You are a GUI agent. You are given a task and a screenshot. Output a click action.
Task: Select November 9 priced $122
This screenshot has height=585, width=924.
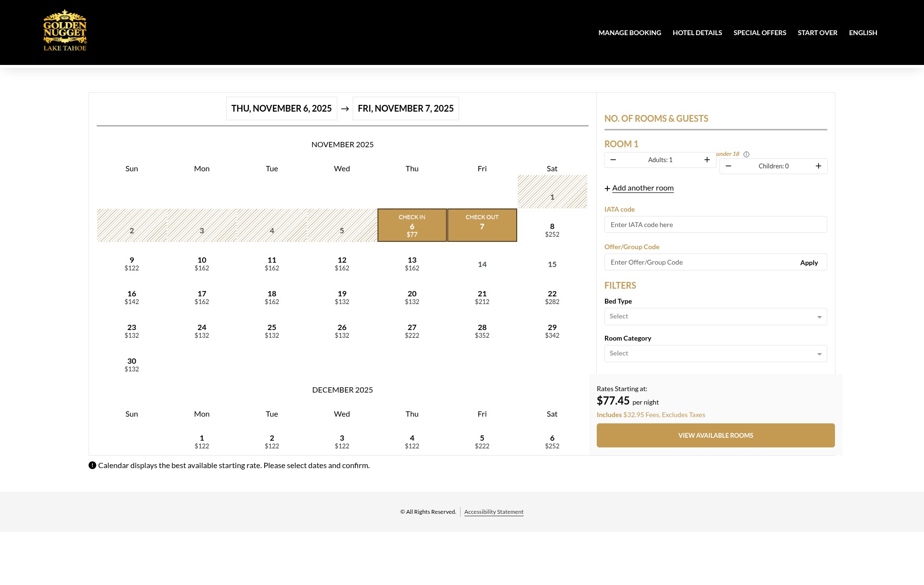click(x=132, y=264)
